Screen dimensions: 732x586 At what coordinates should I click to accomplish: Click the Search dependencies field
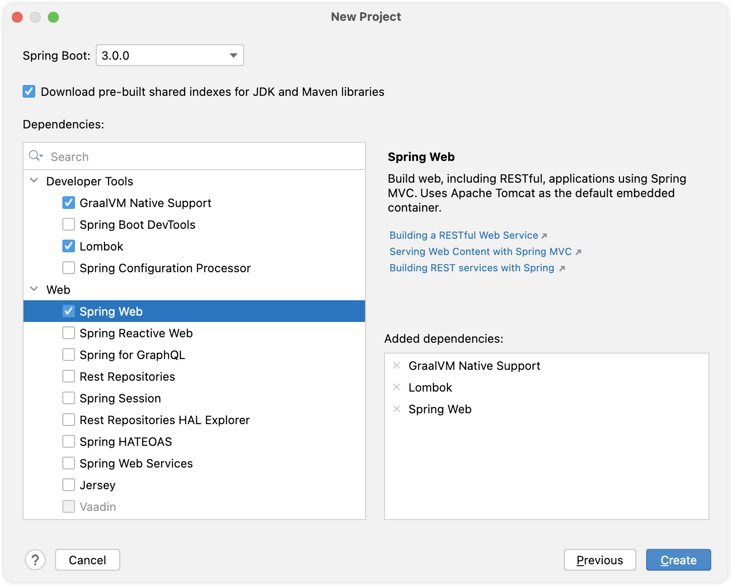tap(194, 156)
